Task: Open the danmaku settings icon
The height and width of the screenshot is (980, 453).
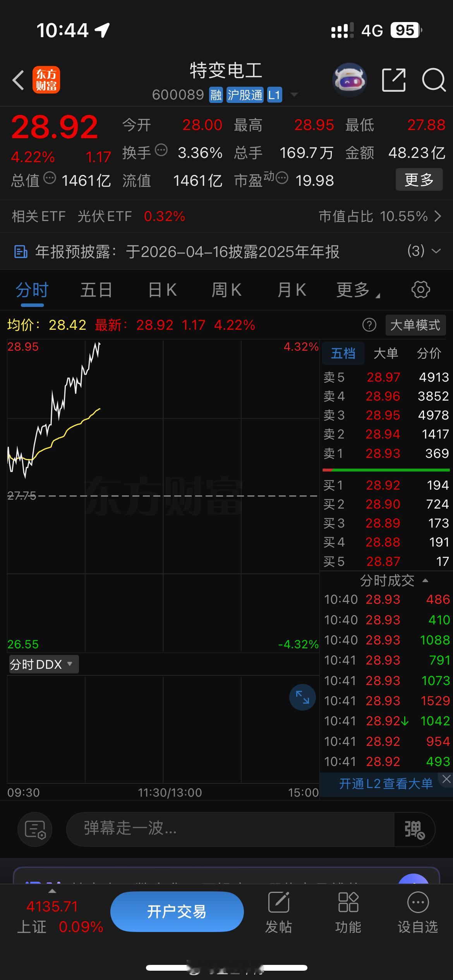Action: tap(35, 829)
